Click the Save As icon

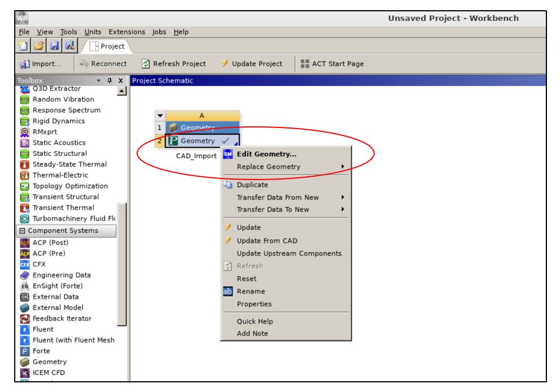pyautogui.click(x=70, y=46)
